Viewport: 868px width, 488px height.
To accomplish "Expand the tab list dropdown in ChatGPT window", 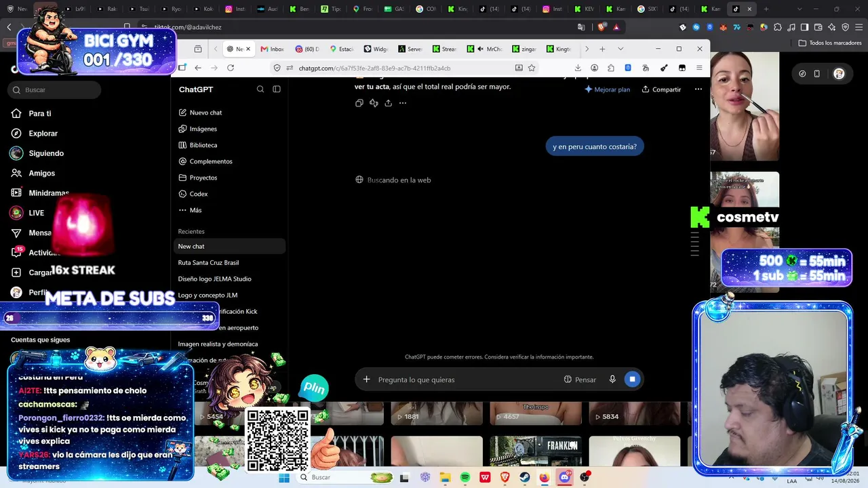I will pos(620,49).
